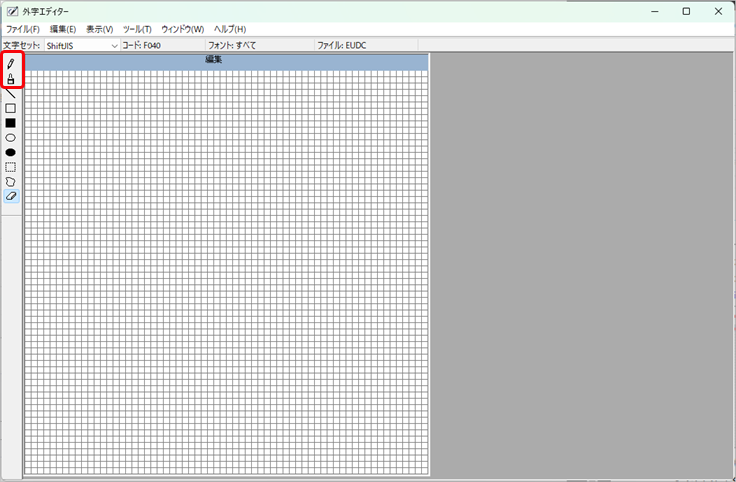Open the ファイル(F) menu
The width and height of the screenshot is (736, 482).
(22, 29)
